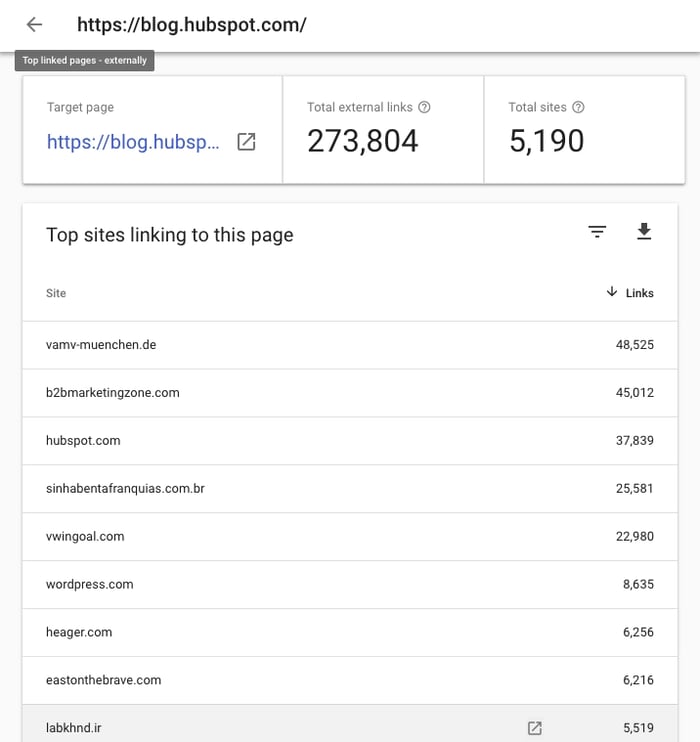
Task: Select the b2bmarketingzone.com row
Action: coord(113,393)
